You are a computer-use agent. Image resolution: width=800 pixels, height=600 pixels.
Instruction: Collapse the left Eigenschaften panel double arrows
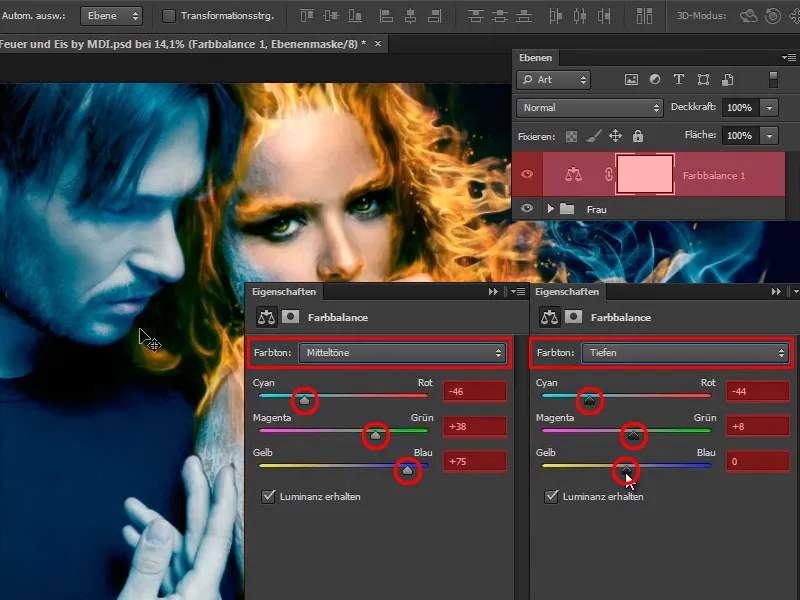(x=493, y=291)
